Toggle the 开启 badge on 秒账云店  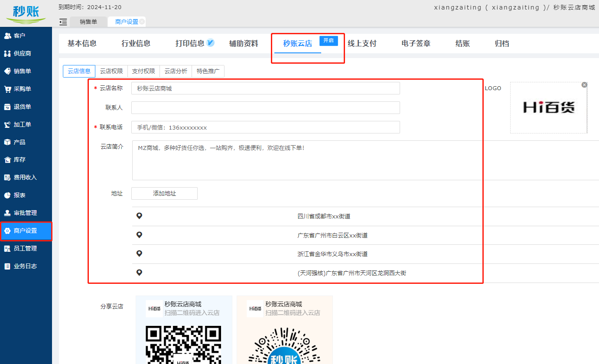(329, 41)
